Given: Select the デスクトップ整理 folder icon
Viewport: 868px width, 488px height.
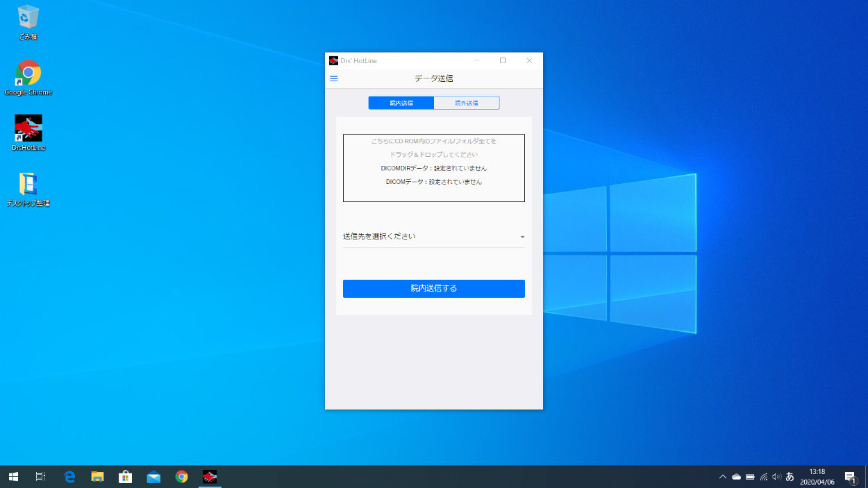Looking at the screenshot, I should 28,185.
